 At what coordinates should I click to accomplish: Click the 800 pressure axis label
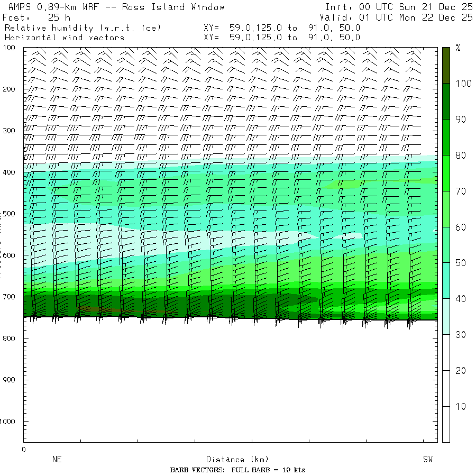9,338
